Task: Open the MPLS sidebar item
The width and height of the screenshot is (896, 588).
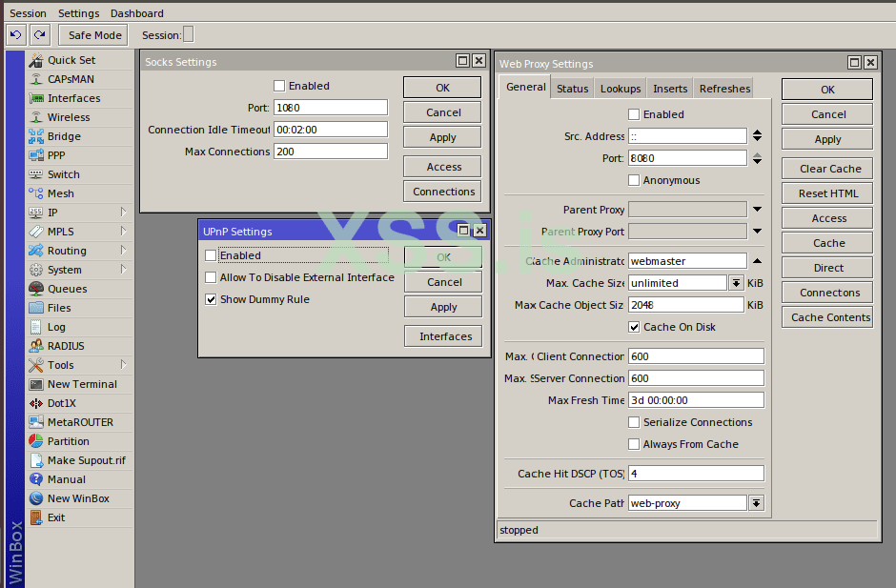Action: tap(80, 232)
